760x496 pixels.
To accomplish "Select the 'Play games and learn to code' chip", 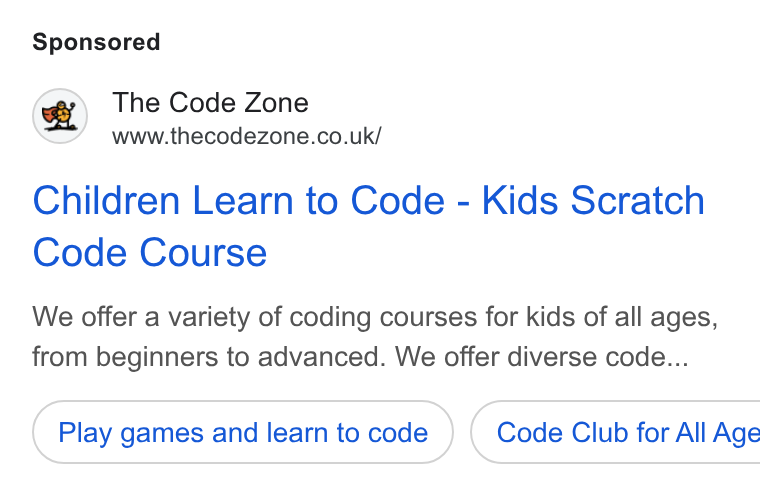I will (x=243, y=432).
